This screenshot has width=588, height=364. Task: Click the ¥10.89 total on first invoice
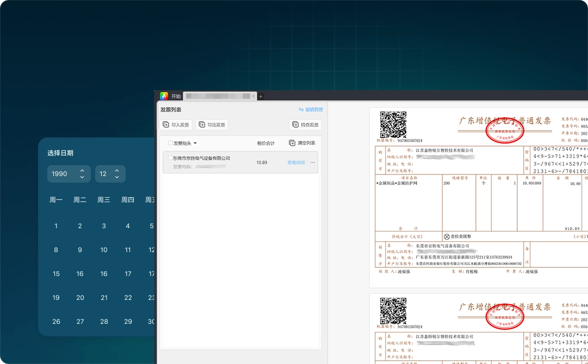(x=572, y=228)
